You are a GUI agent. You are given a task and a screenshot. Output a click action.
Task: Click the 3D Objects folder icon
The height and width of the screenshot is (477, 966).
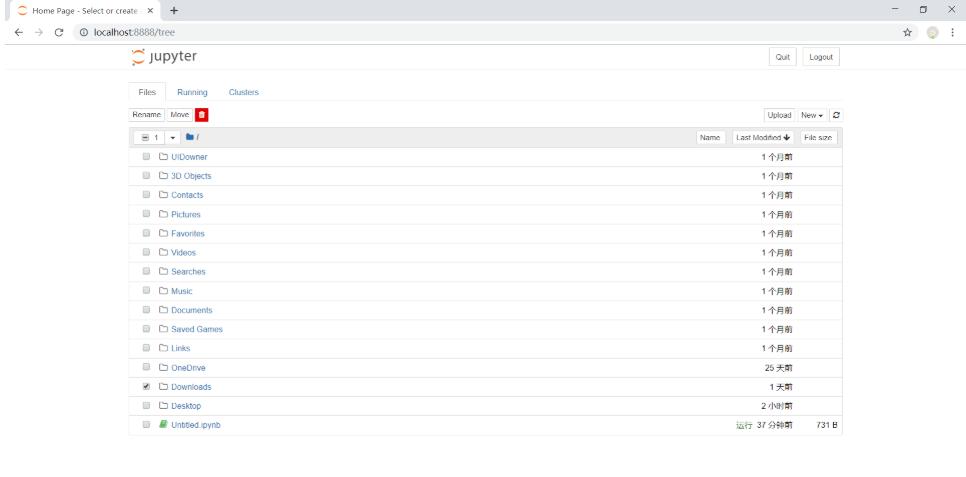click(163, 176)
